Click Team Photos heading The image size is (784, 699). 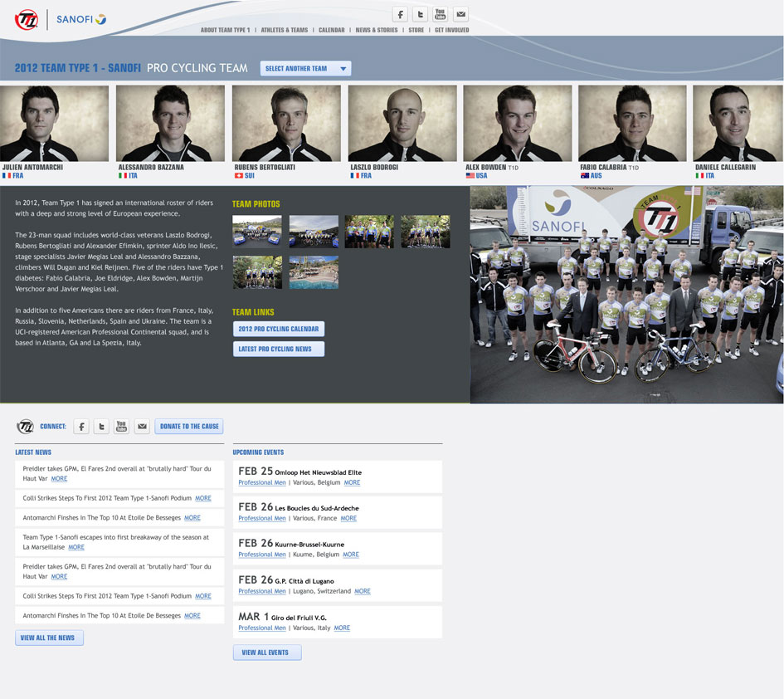click(x=256, y=204)
